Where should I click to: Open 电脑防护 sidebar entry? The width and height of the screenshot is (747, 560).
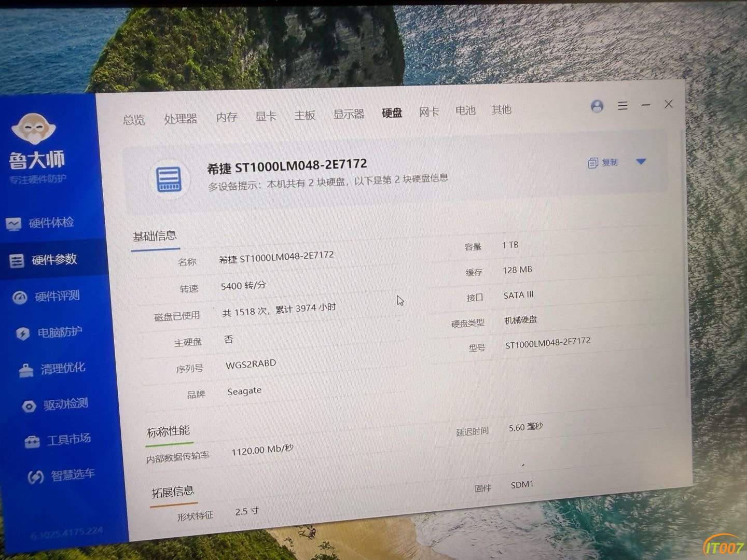(60, 332)
